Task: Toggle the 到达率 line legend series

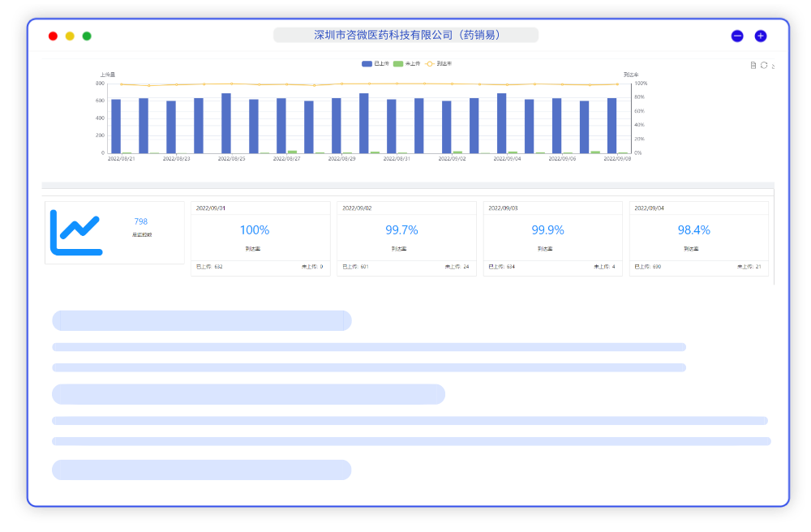Action: pos(438,63)
